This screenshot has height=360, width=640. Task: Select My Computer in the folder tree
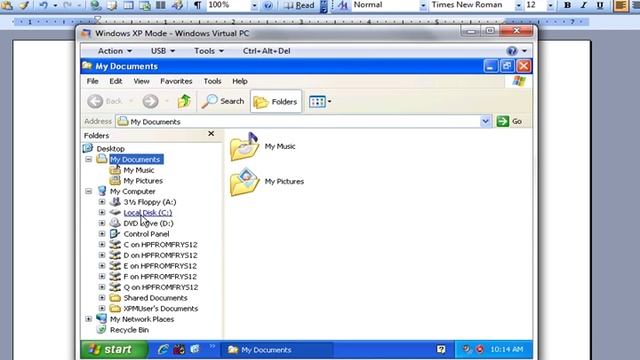click(133, 191)
